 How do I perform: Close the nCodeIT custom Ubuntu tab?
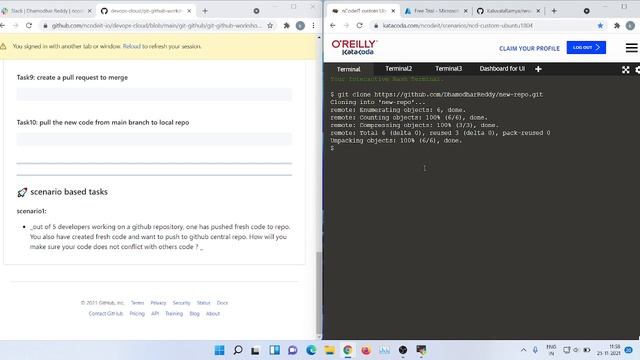[393, 11]
